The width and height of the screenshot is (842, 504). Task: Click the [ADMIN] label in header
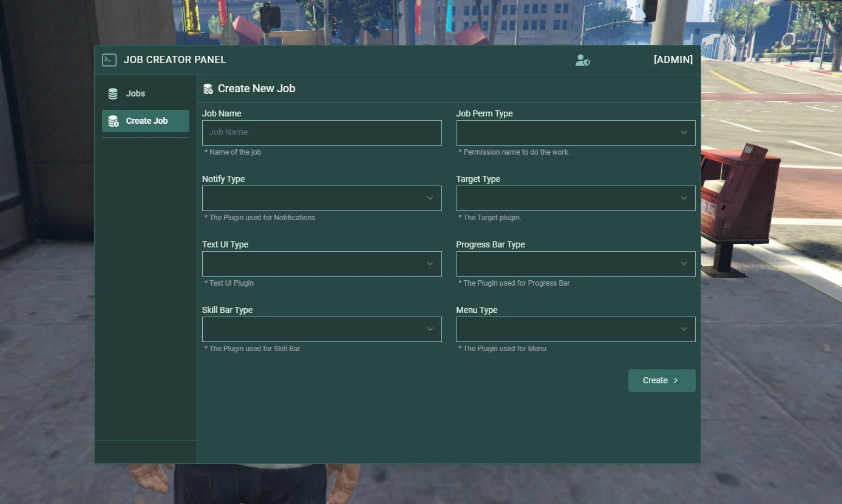coord(673,60)
